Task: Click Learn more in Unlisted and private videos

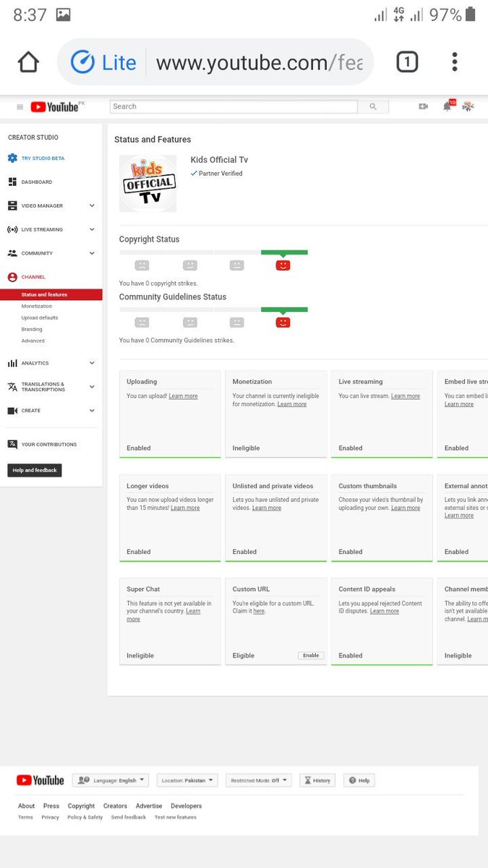Action: [267, 508]
